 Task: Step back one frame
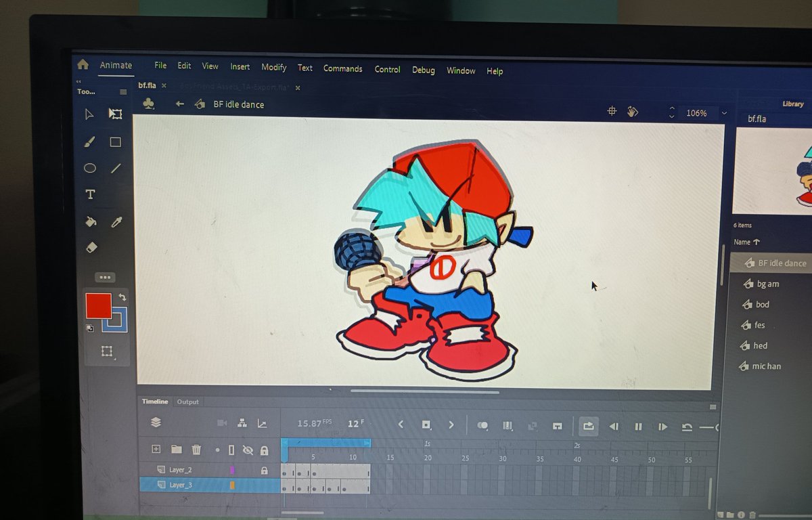614,427
